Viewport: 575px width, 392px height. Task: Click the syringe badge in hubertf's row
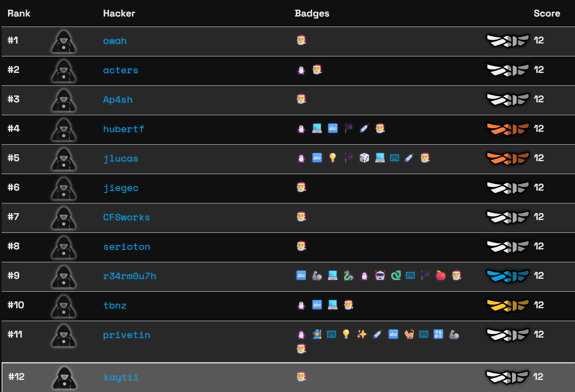364,129
